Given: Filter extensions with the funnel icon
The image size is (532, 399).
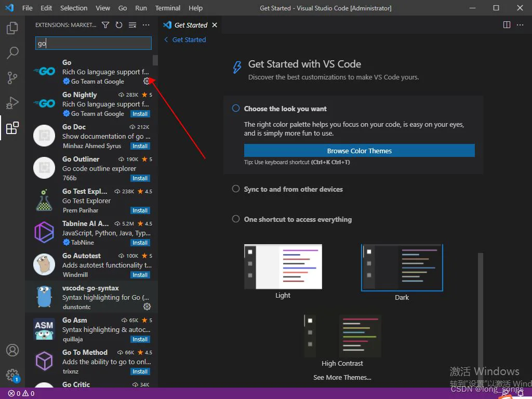Looking at the screenshot, I should [x=105, y=25].
